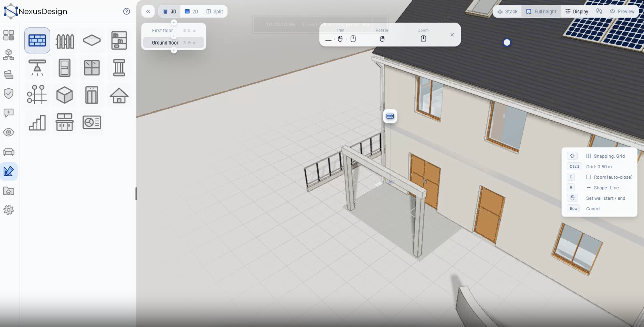Change the Shape: Line option
This screenshot has height=327, width=644.
(603, 188)
